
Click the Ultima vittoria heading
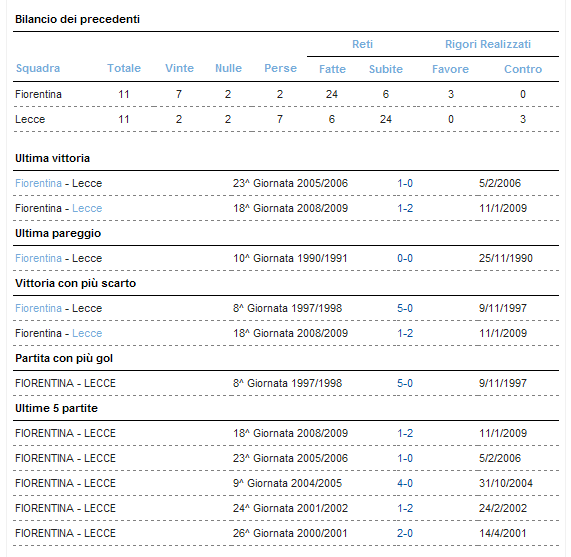tap(52, 158)
